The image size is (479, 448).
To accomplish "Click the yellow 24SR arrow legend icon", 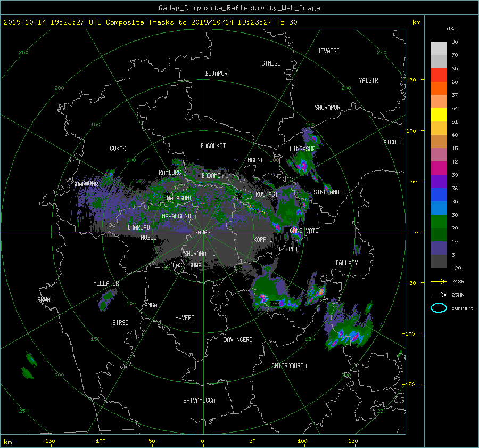I will pyautogui.click(x=439, y=281).
